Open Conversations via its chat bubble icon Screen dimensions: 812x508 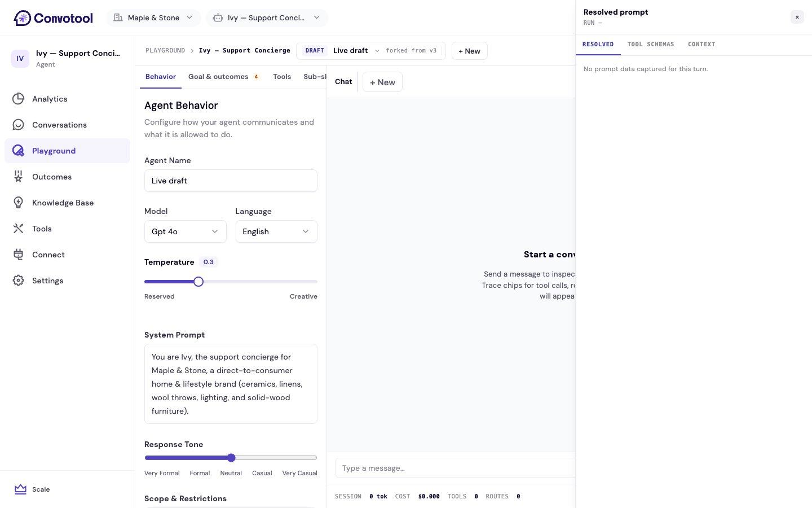(x=19, y=125)
